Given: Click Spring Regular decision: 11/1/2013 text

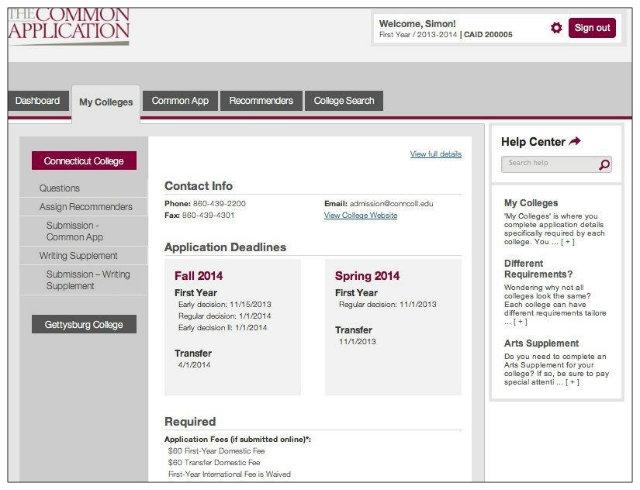Looking at the screenshot, I should tap(388, 304).
